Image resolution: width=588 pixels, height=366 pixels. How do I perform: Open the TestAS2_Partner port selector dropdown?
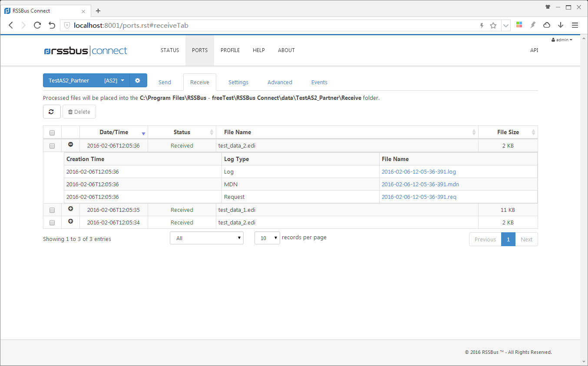86,80
